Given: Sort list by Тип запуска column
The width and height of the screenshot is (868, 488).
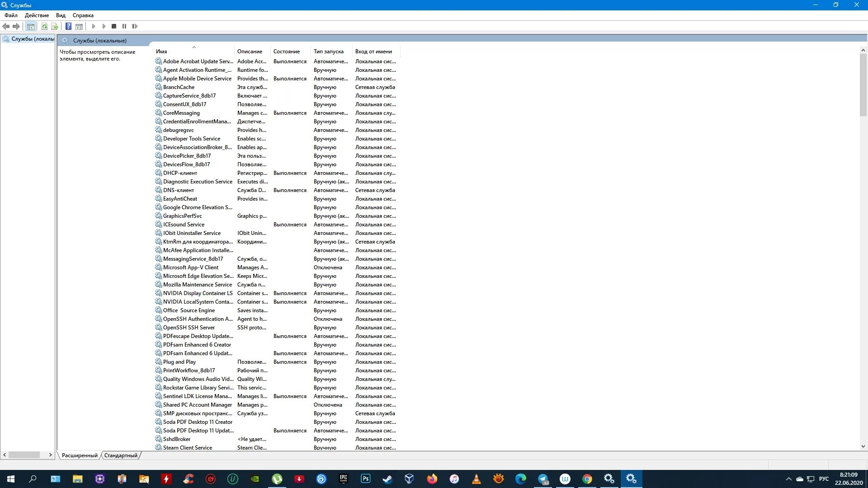Looking at the screenshot, I should (x=328, y=52).
